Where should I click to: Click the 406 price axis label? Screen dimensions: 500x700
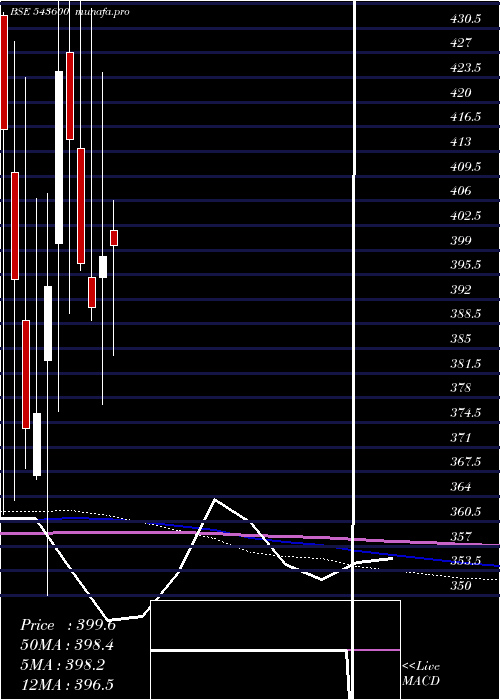pyautogui.click(x=460, y=191)
